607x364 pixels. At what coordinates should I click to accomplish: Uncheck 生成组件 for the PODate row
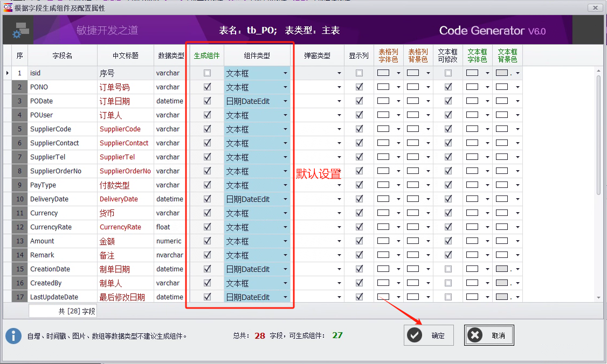click(x=207, y=101)
